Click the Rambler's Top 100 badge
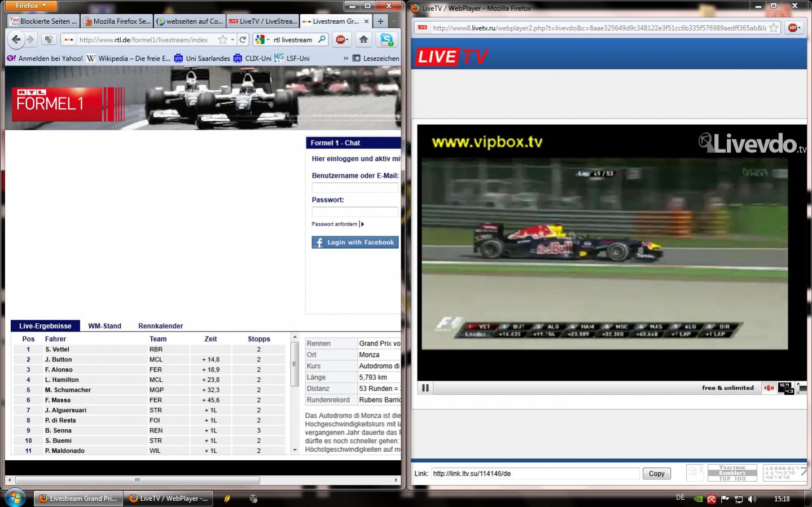This screenshot has height=507, width=812. tap(732, 473)
